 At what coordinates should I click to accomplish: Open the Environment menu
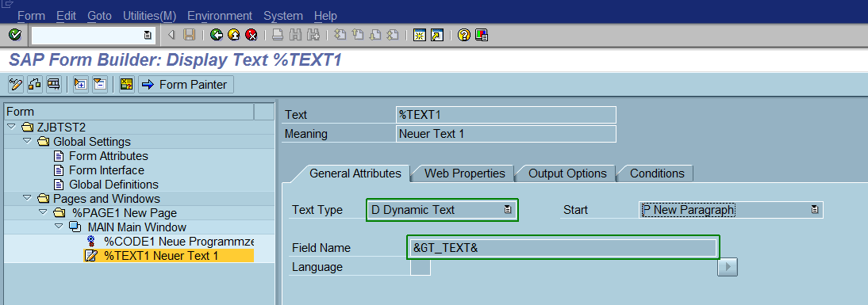pos(220,16)
